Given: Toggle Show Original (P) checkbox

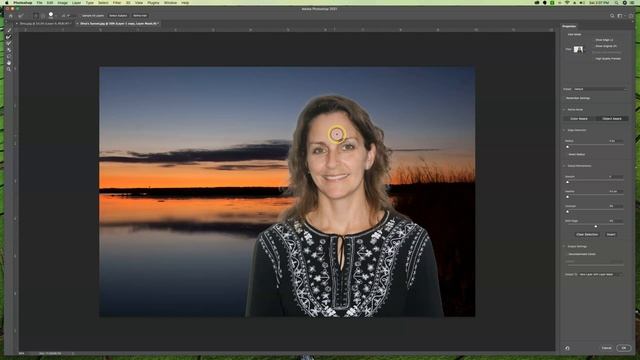Looking at the screenshot, I should pyautogui.click(x=606, y=46).
